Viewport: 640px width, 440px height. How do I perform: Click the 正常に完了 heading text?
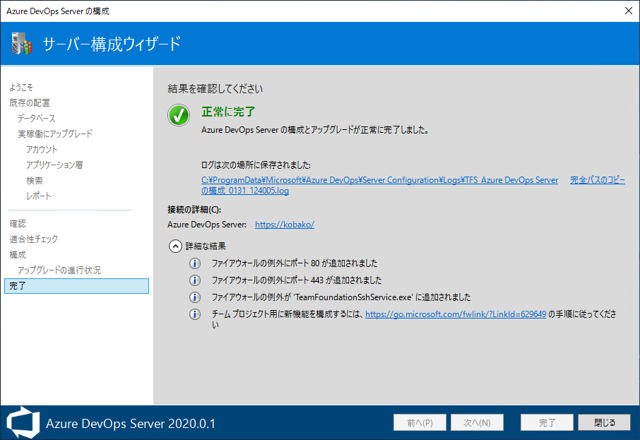click(228, 112)
